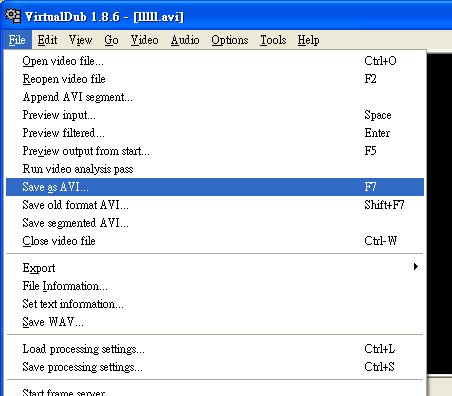Image resolution: width=452 pixels, height=396 pixels.
Task: Select Reopen video file
Action: tap(215, 79)
